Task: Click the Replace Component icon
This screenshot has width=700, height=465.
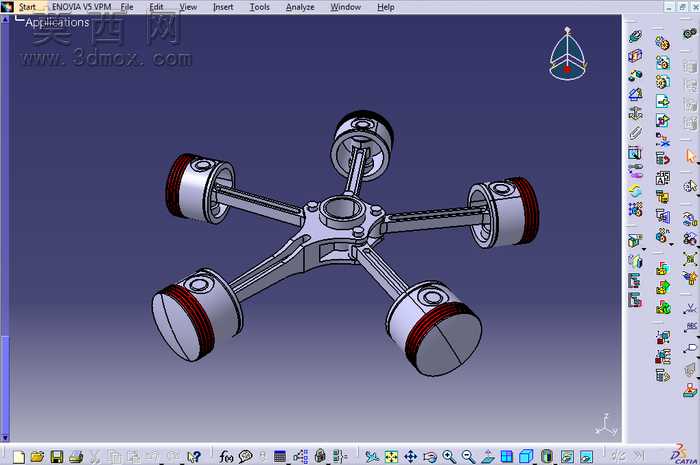Action: click(x=662, y=140)
